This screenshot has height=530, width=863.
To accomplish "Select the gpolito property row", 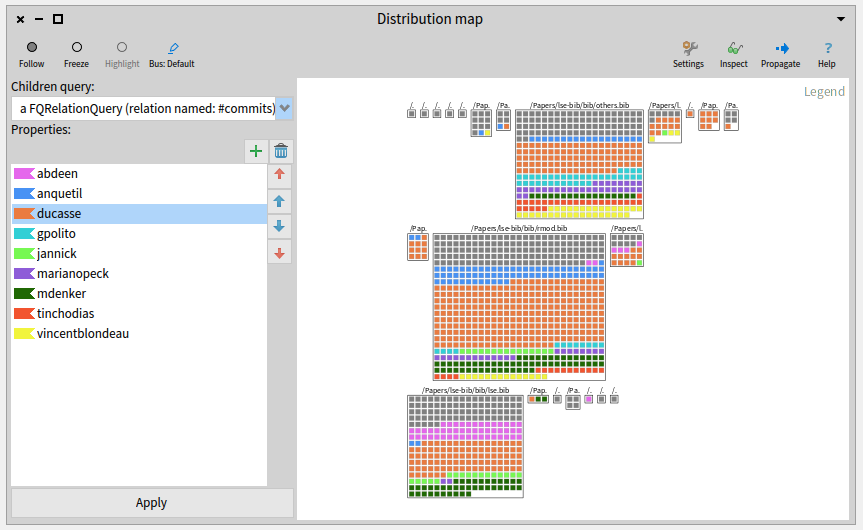I will [139, 233].
